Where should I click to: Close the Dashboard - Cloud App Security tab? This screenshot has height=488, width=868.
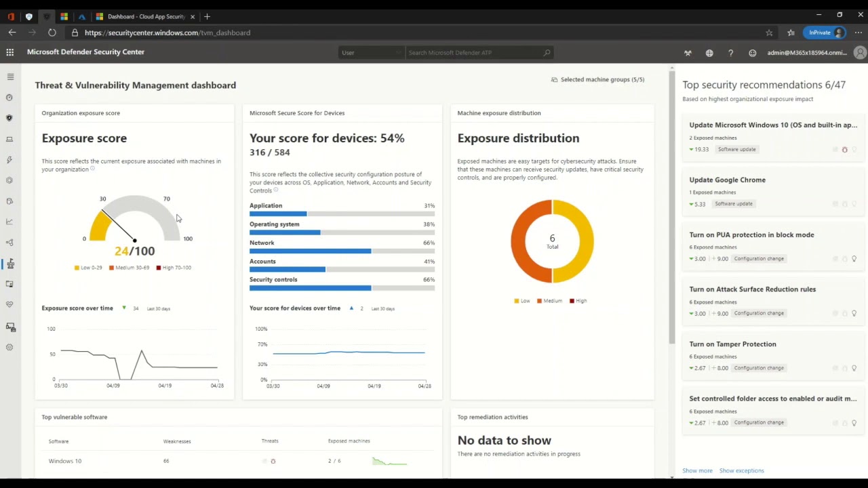tap(193, 16)
